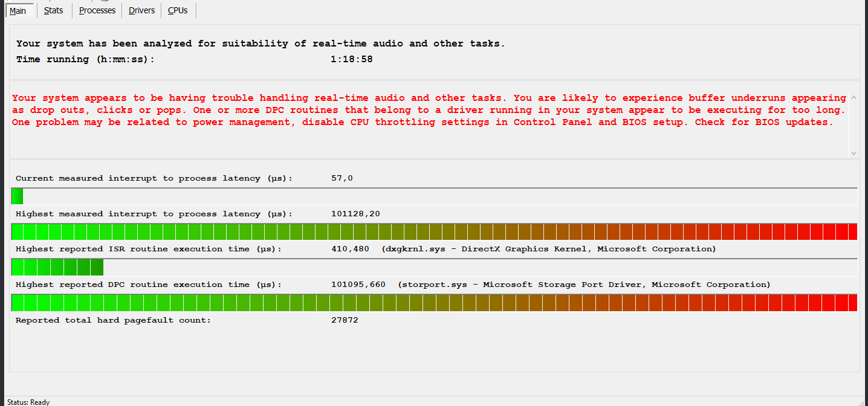Click the current latency value 57,0
Screen dimensions: 868x406
342,178
